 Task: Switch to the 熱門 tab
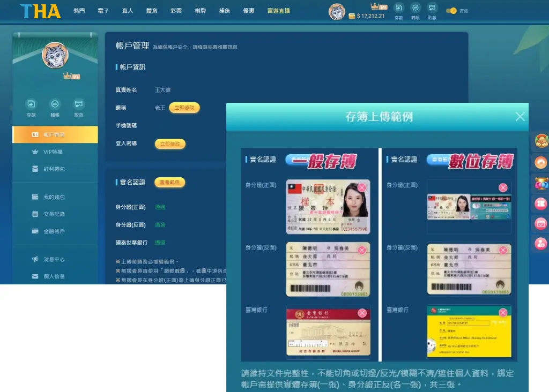[79, 10]
